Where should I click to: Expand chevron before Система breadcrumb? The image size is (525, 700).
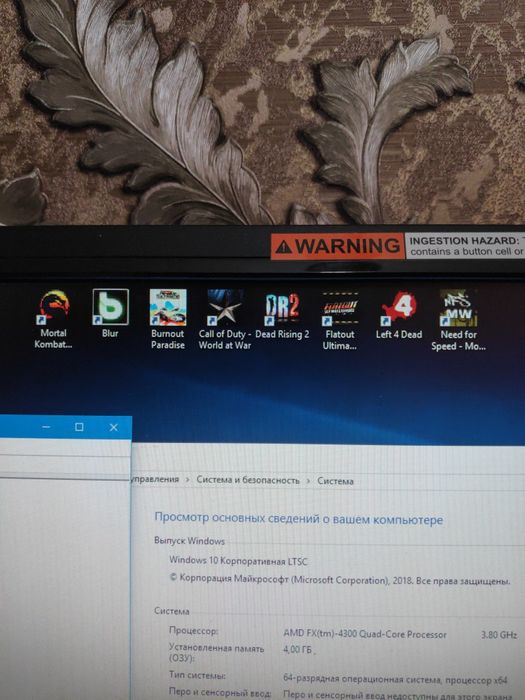pyautogui.click(x=308, y=481)
